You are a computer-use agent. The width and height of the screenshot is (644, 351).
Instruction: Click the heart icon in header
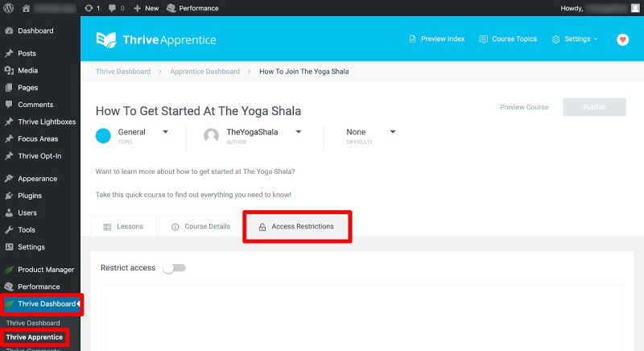coord(622,39)
